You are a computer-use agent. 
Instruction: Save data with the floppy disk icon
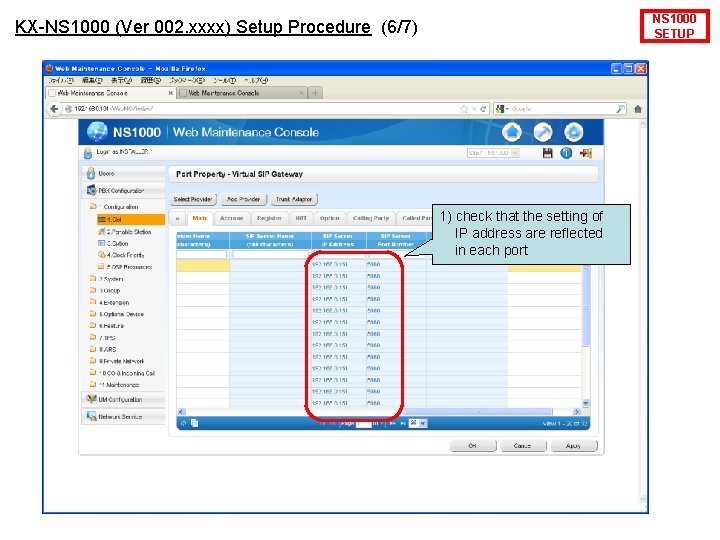point(547,153)
